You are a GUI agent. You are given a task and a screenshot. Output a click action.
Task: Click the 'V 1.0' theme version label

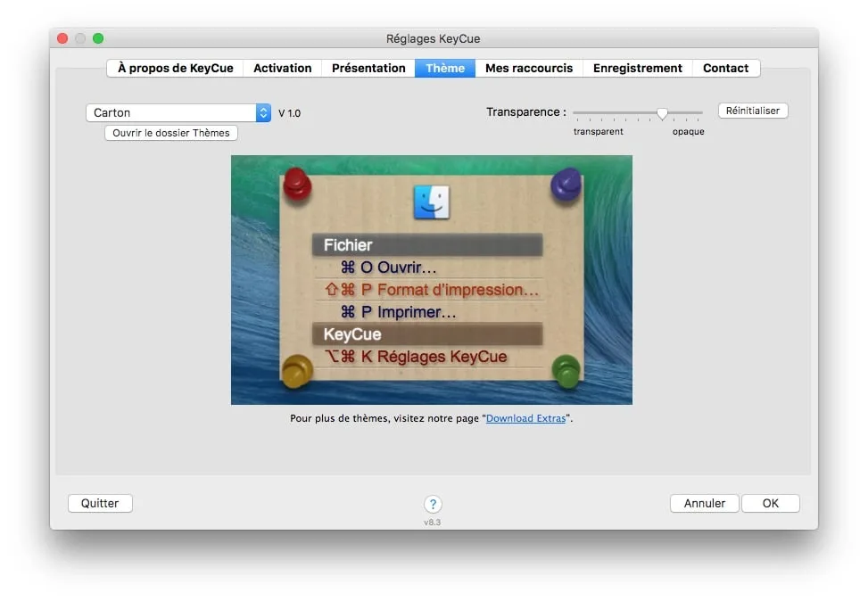(x=290, y=113)
